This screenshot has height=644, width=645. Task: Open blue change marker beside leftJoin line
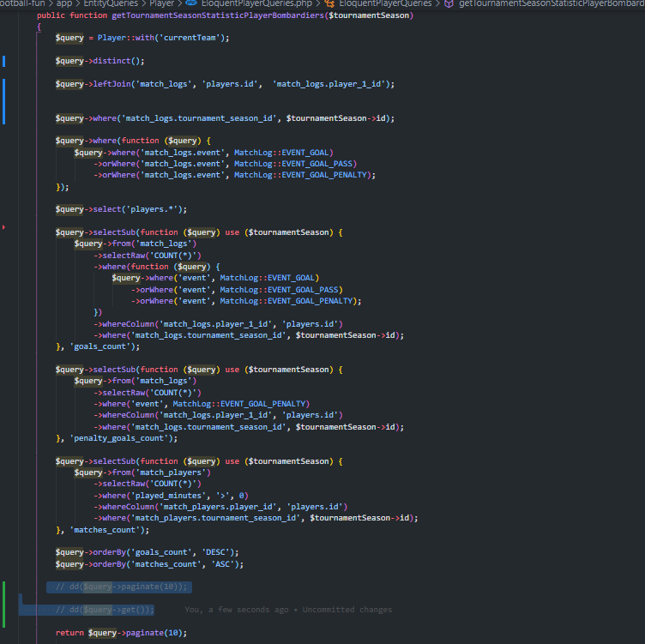pos(3,101)
